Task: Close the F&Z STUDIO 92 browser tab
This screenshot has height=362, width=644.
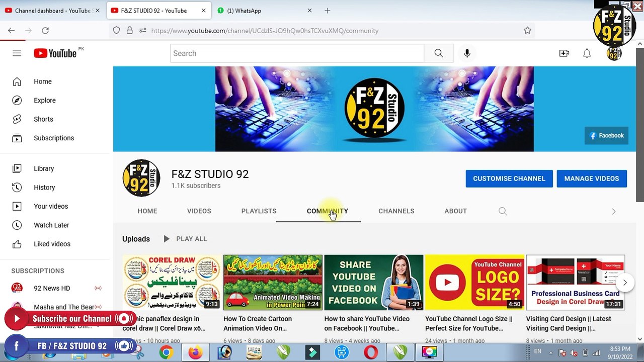Action: pyautogui.click(x=204, y=11)
